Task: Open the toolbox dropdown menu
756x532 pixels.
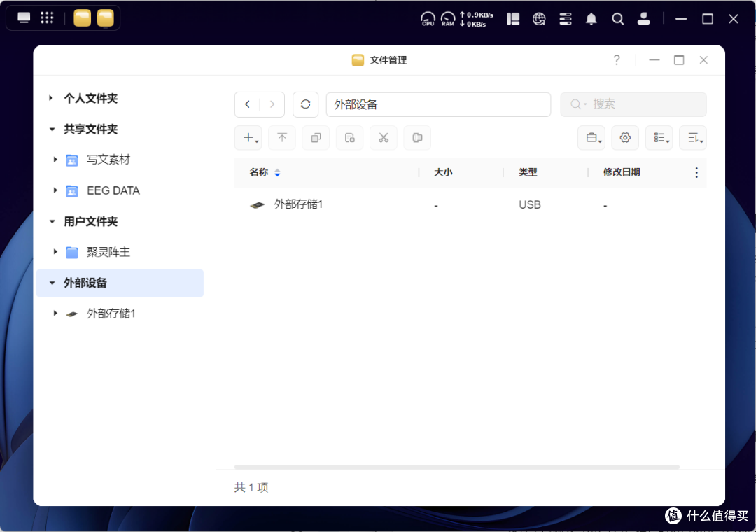Action: (x=591, y=138)
